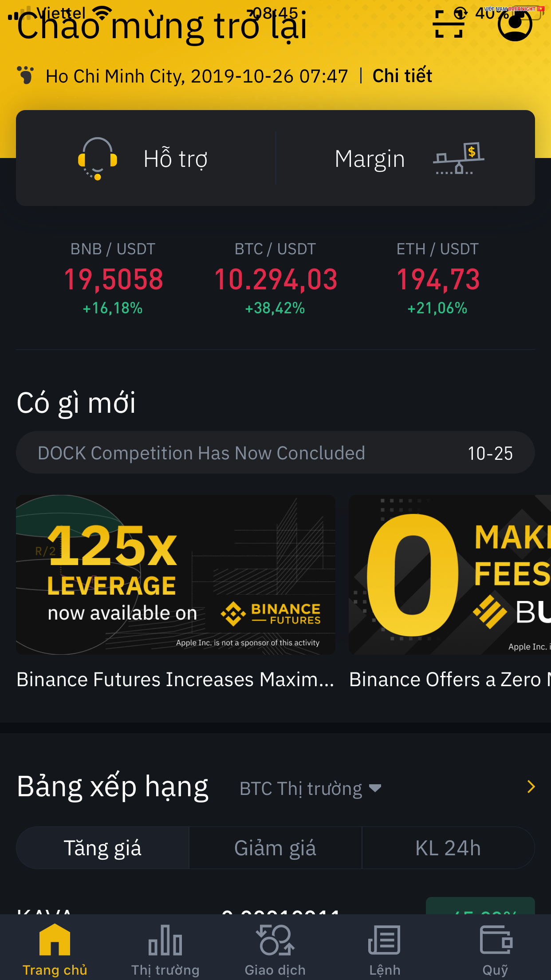Tap the support headset icon
Image resolution: width=551 pixels, height=980 pixels.
tap(98, 158)
